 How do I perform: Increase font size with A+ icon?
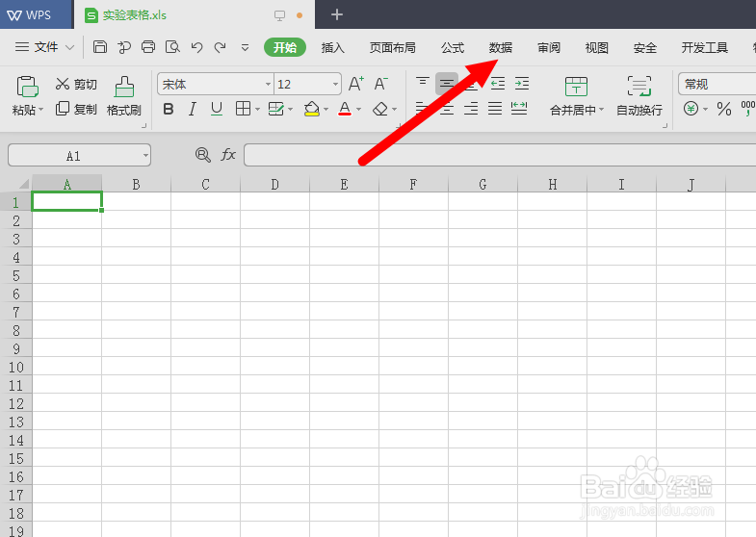pos(356,84)
